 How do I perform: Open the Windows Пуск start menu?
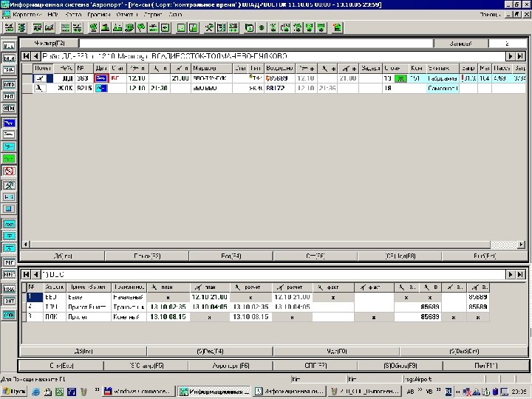tap(14, 390)
